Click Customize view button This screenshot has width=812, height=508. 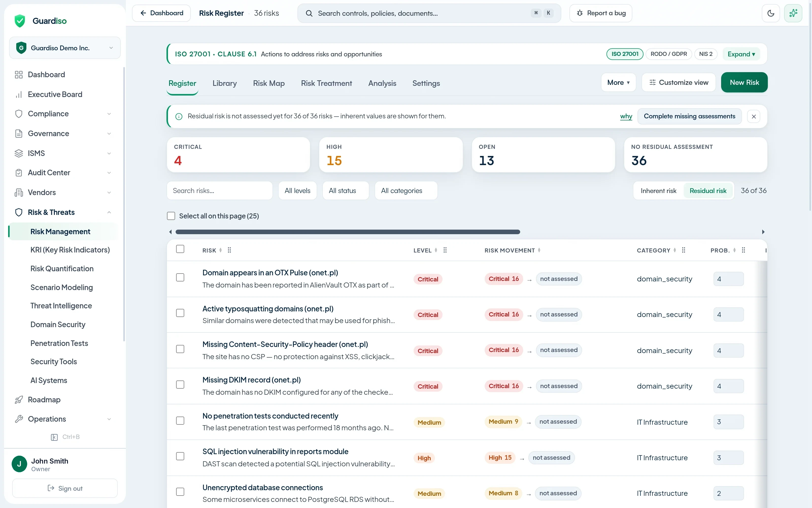(679, 83)
